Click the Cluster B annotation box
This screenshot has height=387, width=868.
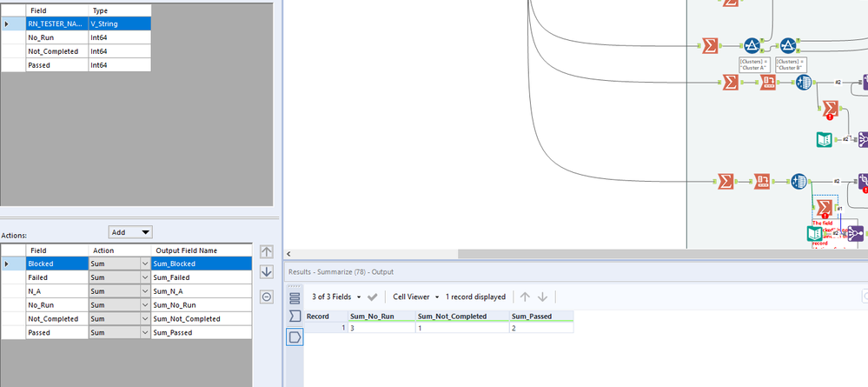click(x=792, y=64)
